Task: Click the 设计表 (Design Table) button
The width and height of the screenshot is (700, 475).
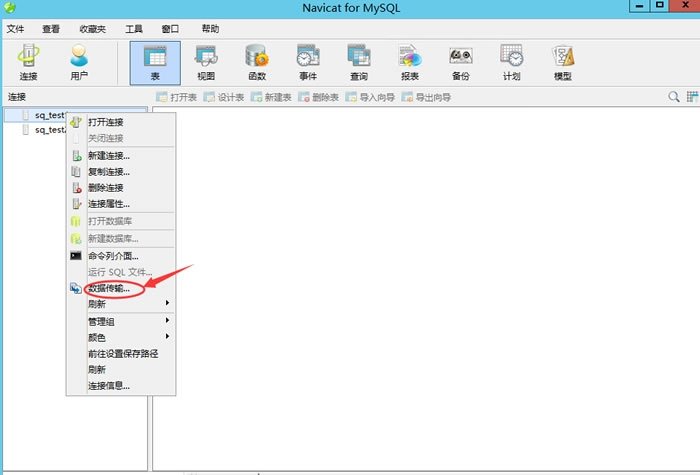Action: [x=224, y=97]
